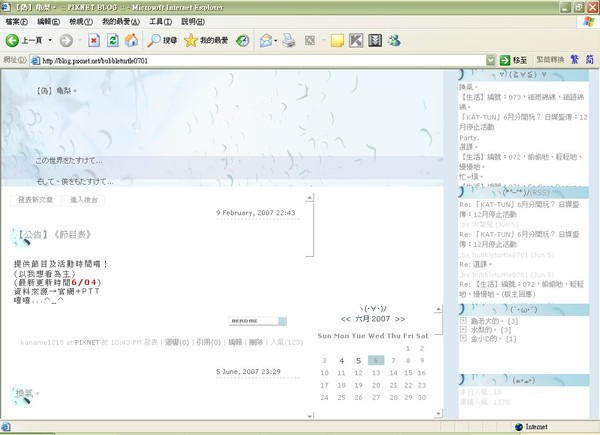This screenshot has width=600, height=435.
Task: Expand the 龜老大的 [3] category
Action: [463, 321]
